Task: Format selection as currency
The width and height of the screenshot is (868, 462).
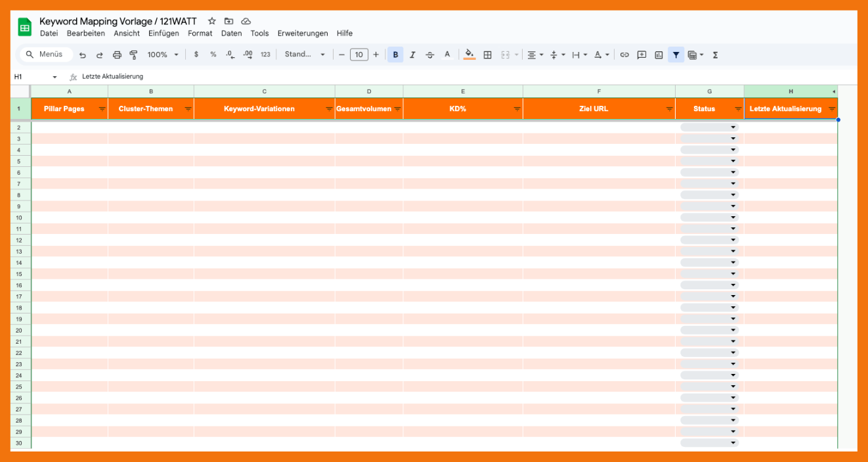Action: click(x=196, y=55)
